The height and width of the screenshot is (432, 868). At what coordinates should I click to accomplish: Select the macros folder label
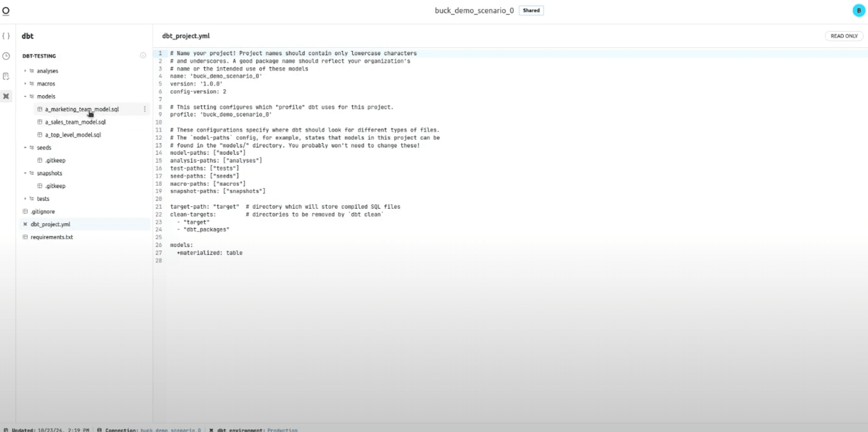[x=46, y=84]
